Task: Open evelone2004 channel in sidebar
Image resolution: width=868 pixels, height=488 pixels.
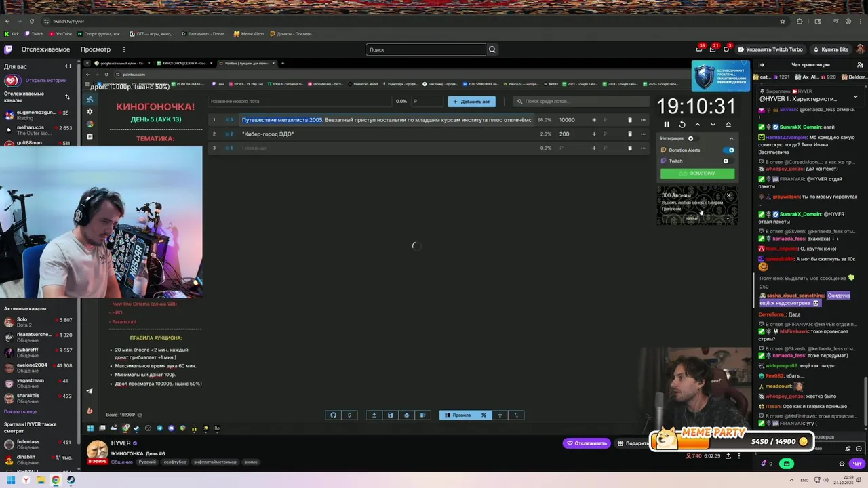Action: tap(37, 368)
